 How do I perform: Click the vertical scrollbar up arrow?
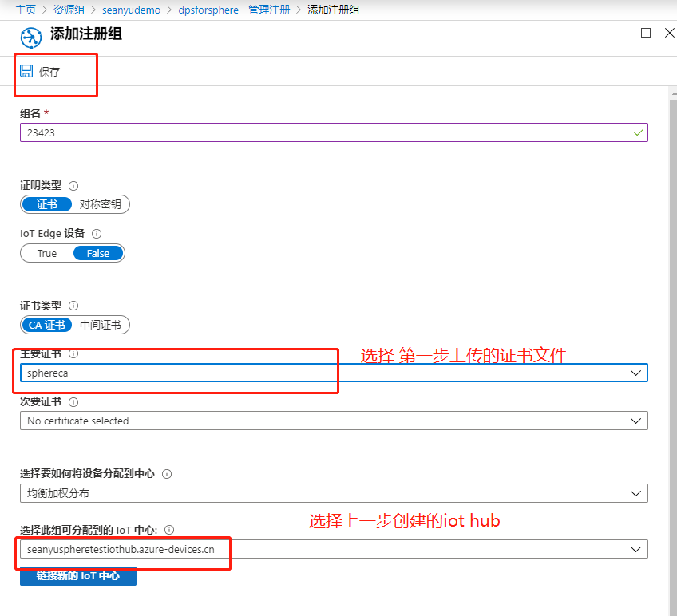click(674, 93)
